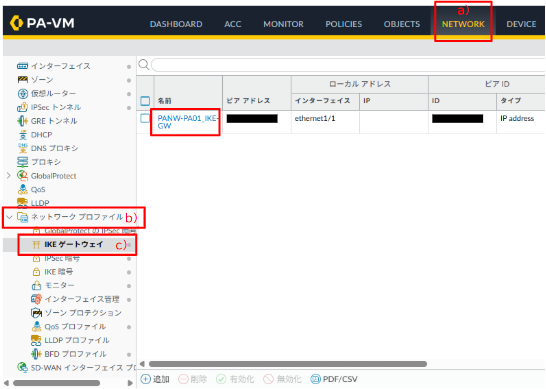
Task: Click the 仮想ルーター icon
Action: click(23, 93)
